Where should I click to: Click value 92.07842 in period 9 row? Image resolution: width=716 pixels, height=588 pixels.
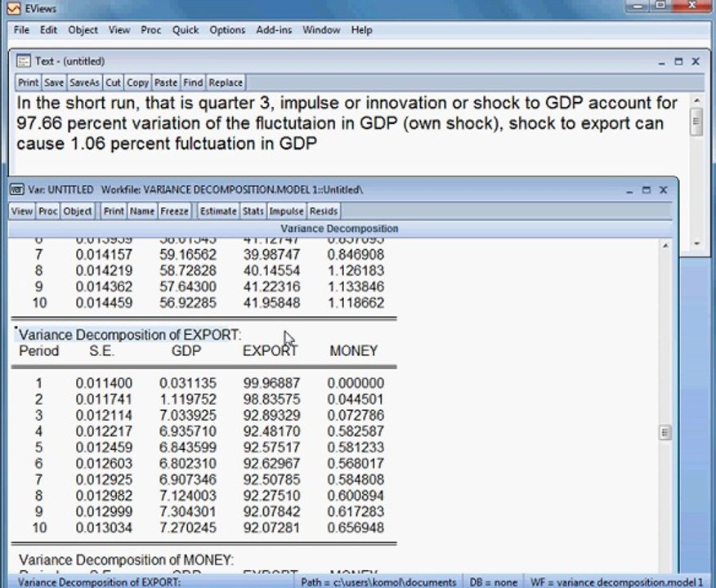(x=271, y=512)
